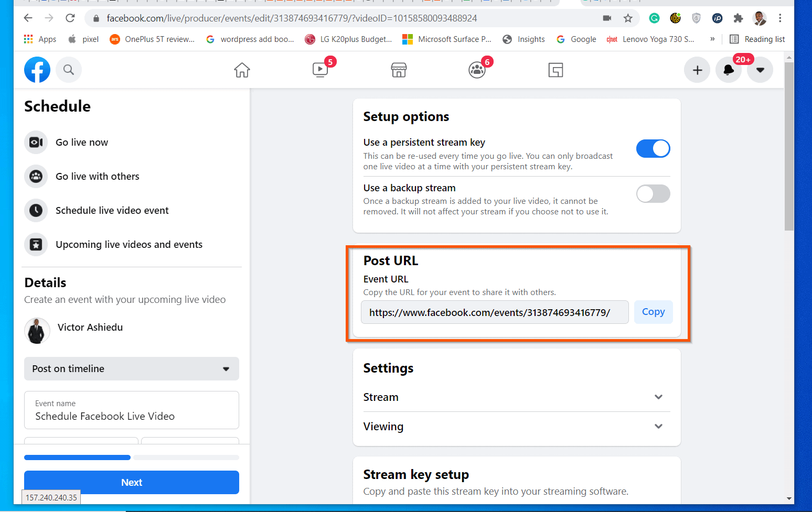Open wordpress add boo... bookmark

pos(250,39)
